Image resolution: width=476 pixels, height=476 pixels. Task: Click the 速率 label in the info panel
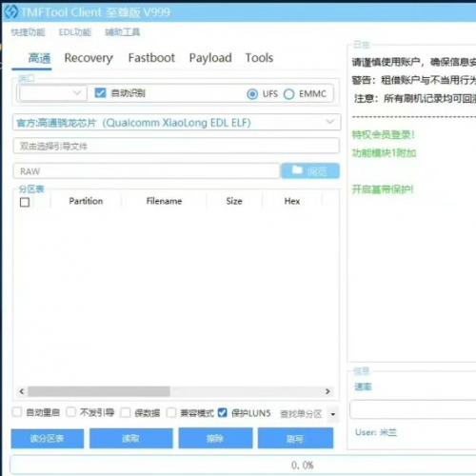coord(363,387)
